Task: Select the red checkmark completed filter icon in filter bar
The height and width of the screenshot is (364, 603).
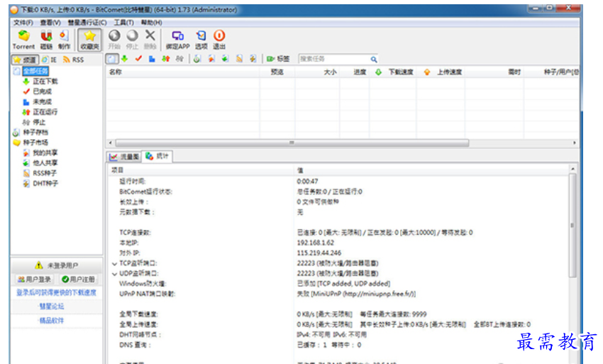Action: click(x=138, y=59)
